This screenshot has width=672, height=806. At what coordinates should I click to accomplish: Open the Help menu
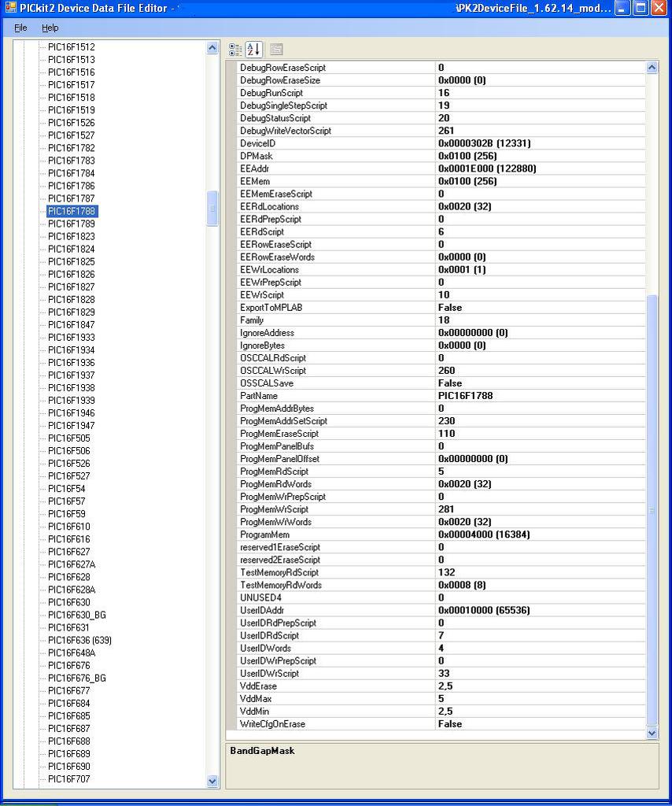click(x=50, y=28)
